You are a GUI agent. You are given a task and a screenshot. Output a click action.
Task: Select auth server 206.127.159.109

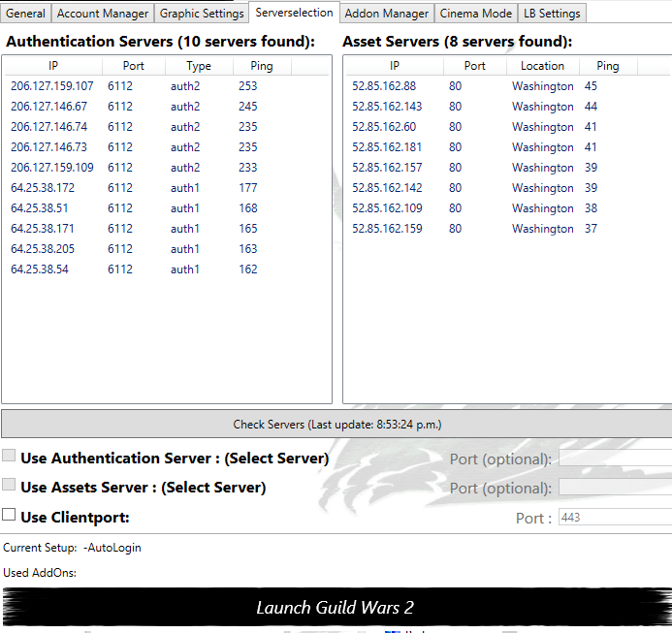coord(167,168)
